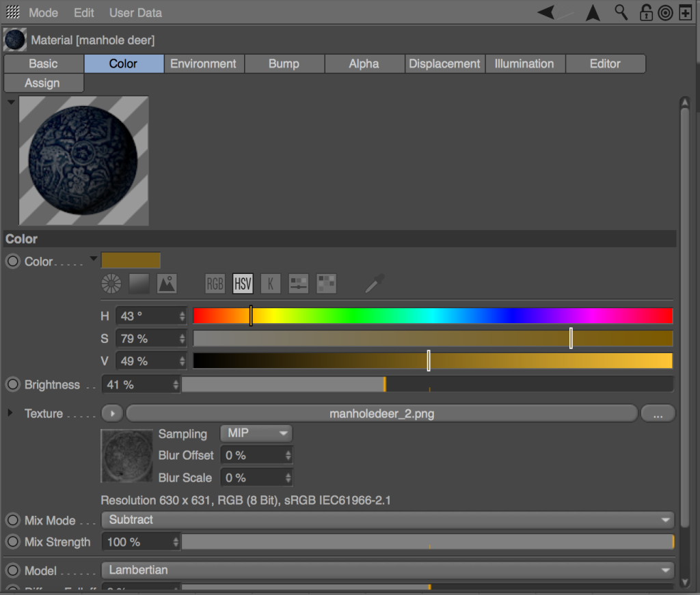Open the Mix Mode dropdown showing Subtract
This screenshot has width=700, height=595.
click(388, 520)
